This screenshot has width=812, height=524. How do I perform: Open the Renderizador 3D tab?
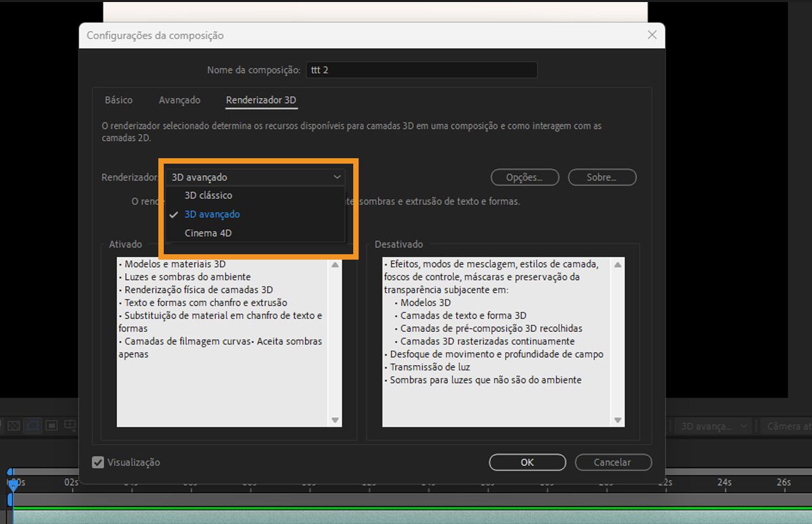tap(261, 99)
